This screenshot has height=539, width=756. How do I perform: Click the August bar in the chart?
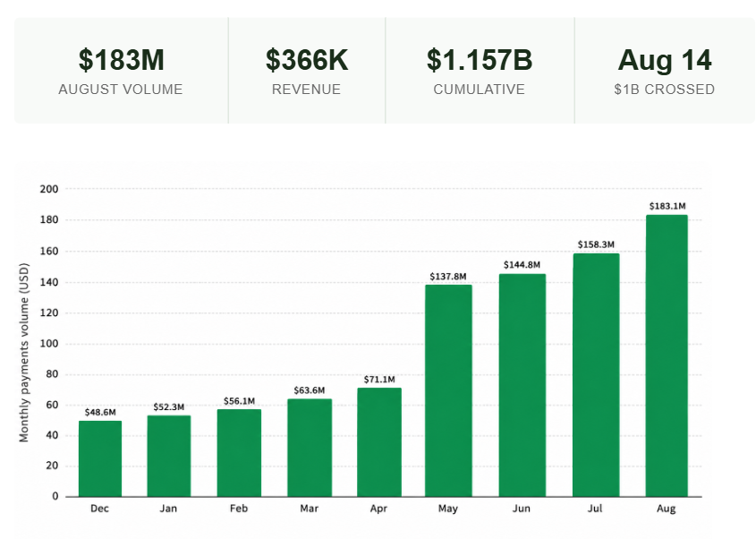pyautogui.click(x=667, y=355)
